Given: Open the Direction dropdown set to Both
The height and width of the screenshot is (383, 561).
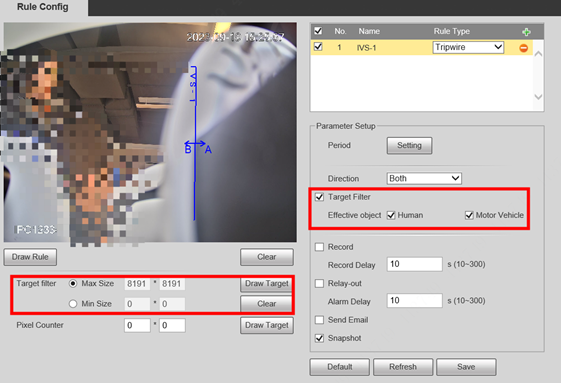Looking at the screenshot, I should pos(424,178).
